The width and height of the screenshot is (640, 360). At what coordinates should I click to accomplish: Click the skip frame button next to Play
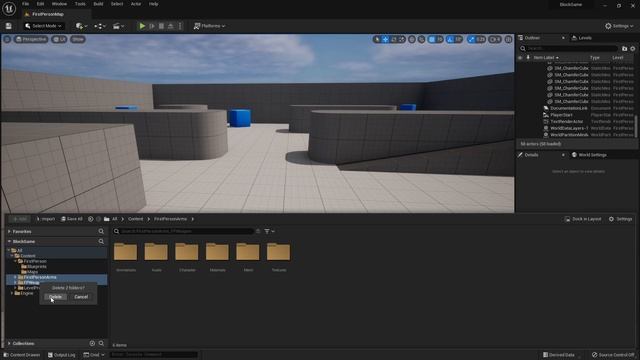[x=152, y=26]
